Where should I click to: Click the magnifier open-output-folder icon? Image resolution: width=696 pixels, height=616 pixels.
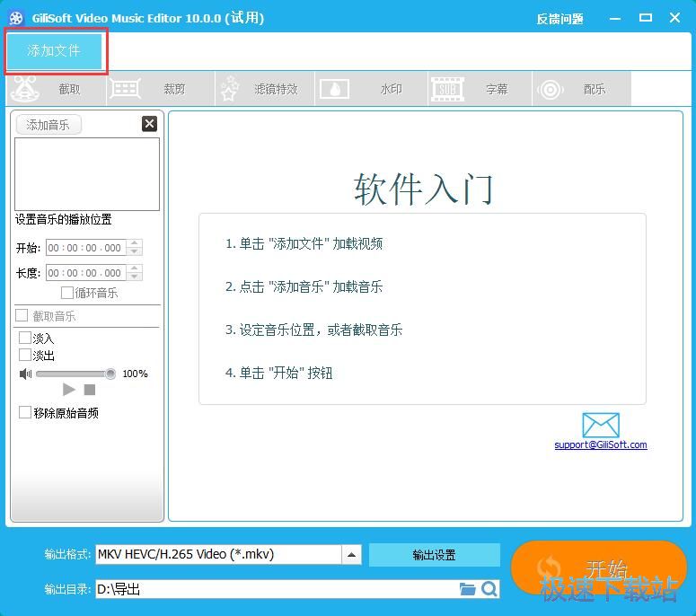tap(489, 589)
